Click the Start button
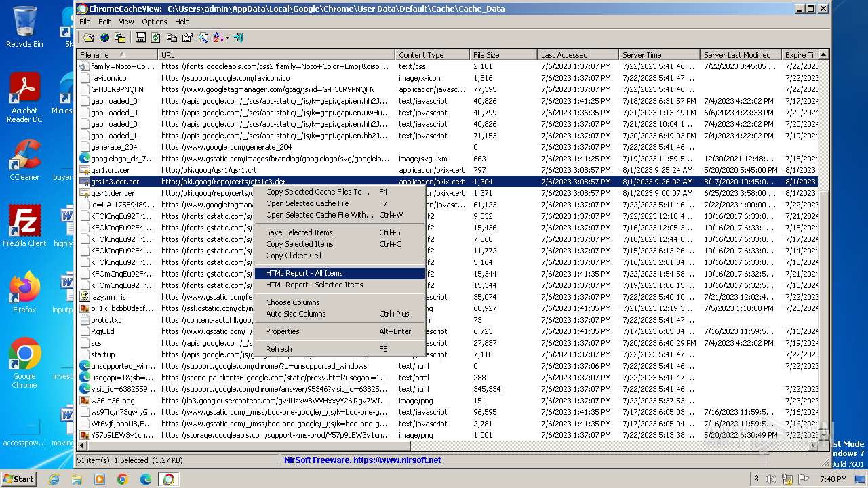Screen dimensions: 868x488 (x=18, y=479)
